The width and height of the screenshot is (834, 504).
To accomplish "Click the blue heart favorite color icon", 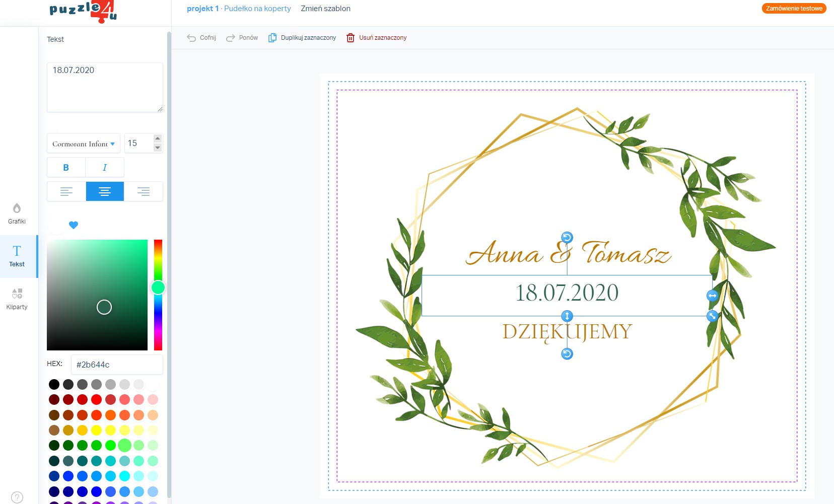I will (74, 225).
